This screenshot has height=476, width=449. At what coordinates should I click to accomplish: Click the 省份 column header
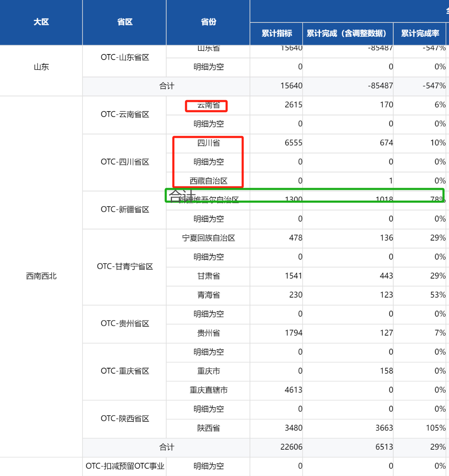[x=208, y=22]
